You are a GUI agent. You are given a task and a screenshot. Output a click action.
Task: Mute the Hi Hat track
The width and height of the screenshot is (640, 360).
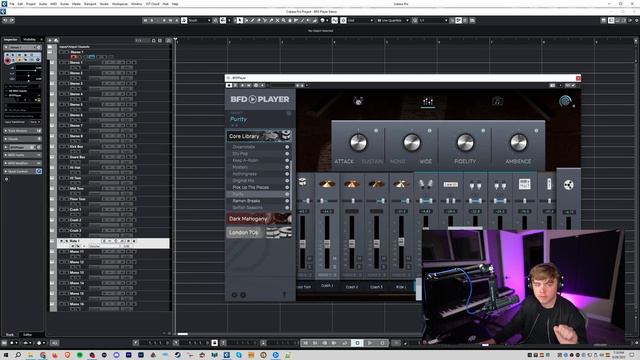(61, 167)
